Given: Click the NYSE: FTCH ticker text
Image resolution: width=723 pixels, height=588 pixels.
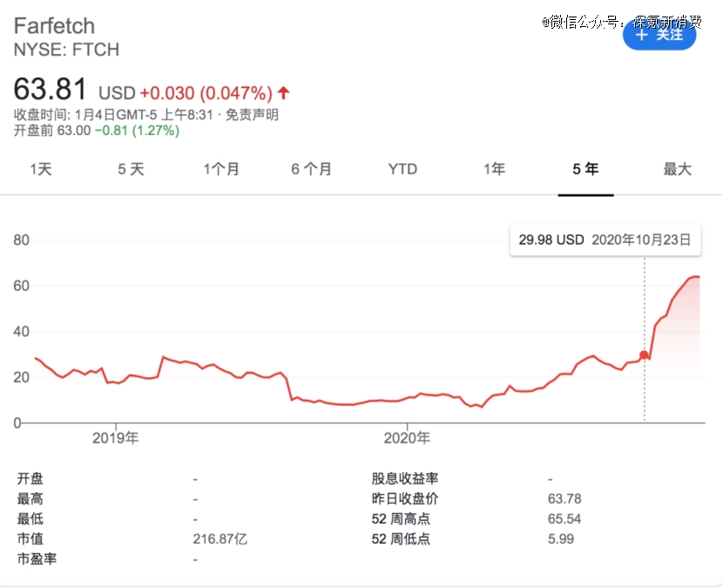Looking at the screenshot, I should (x=66, y=50).
